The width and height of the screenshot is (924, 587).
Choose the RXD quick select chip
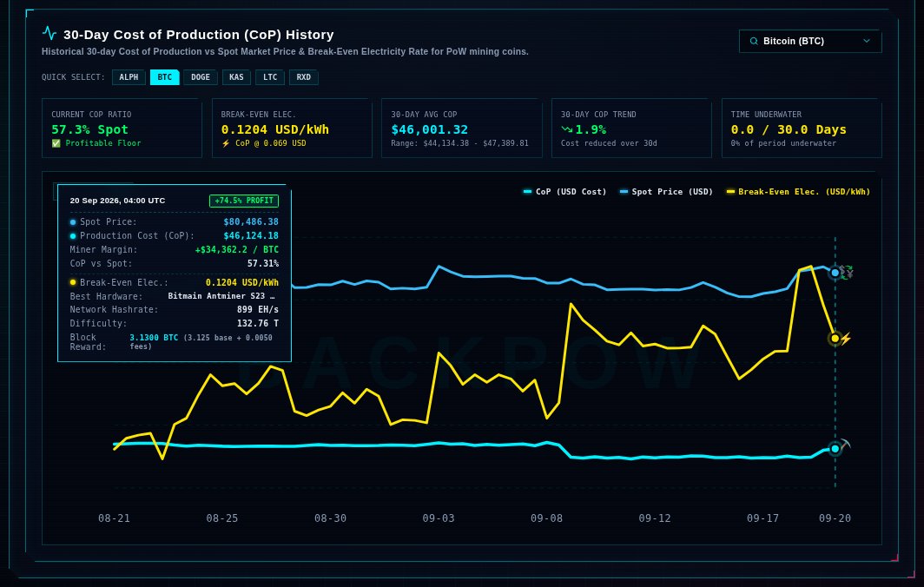click(303, 77)
